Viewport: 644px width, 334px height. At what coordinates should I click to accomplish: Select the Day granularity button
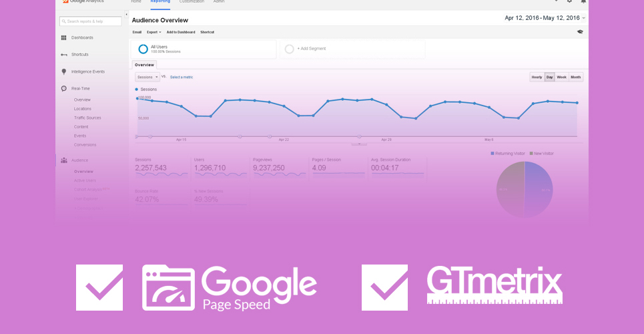coord(549,77)
